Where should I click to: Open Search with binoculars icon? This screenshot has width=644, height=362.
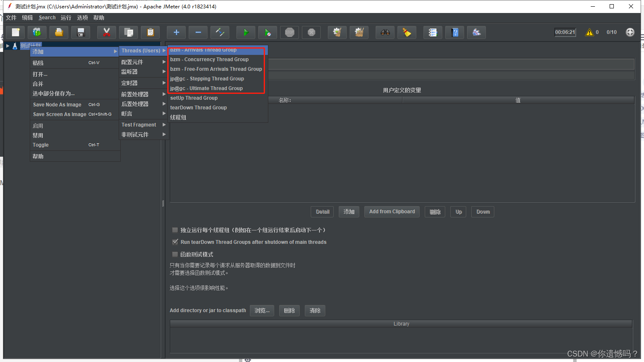pyautogui.click(x=385, y=32)
